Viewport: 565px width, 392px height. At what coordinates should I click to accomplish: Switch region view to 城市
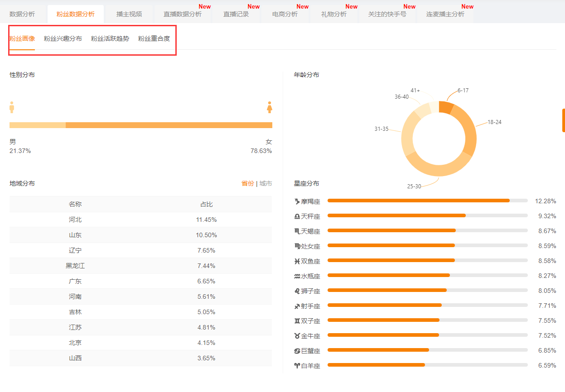click(266, 183)
